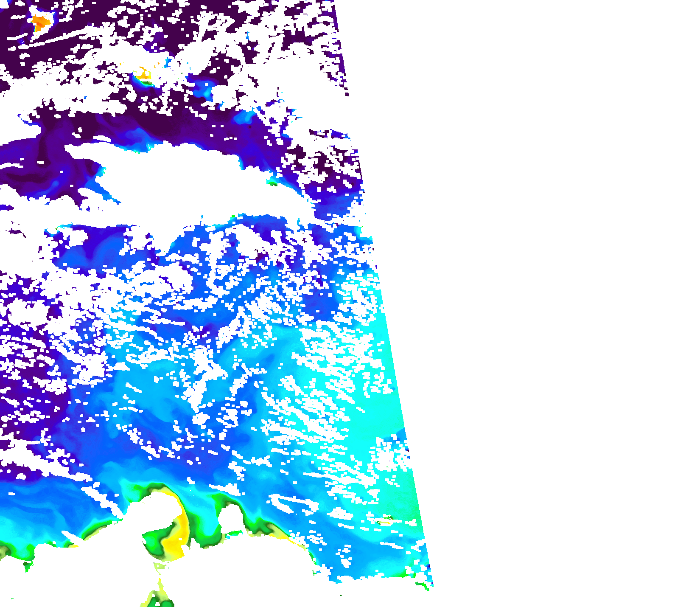700x607 pixels.
Task: Click the light blue patch among the upper clouds
Action: (x=204, y=90)
